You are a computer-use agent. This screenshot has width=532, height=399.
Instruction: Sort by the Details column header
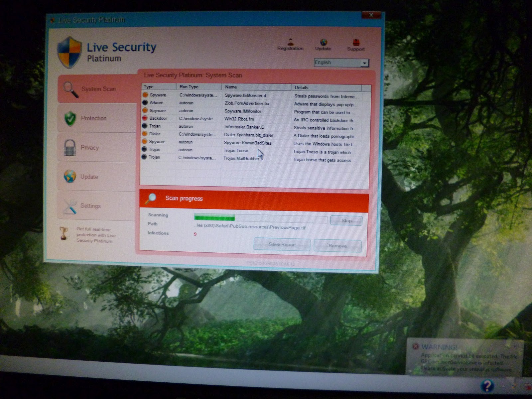pyautogui.click(x=326, y=87)
